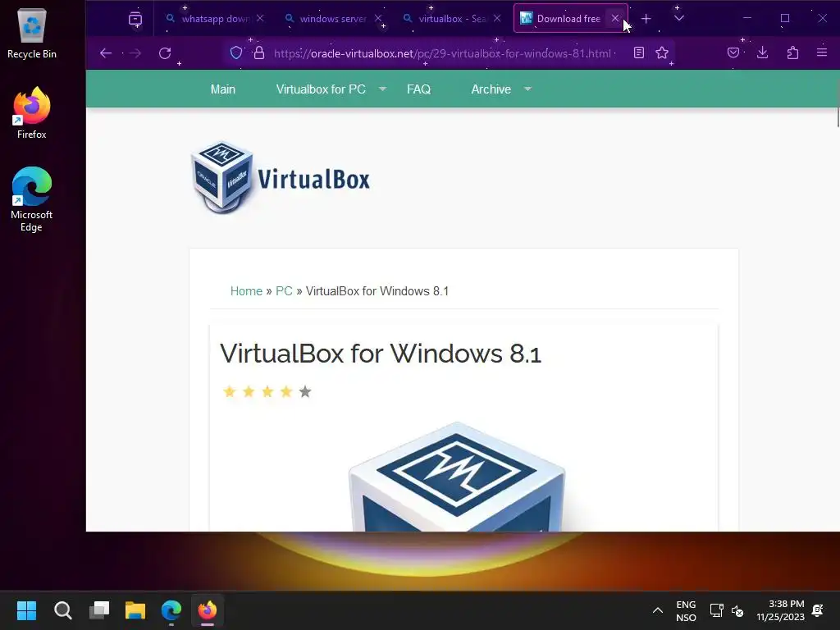Image resolution: width=840 pixels, height=630 pixels.
Task: Open the Main menu item
Action: coord(223,89)
